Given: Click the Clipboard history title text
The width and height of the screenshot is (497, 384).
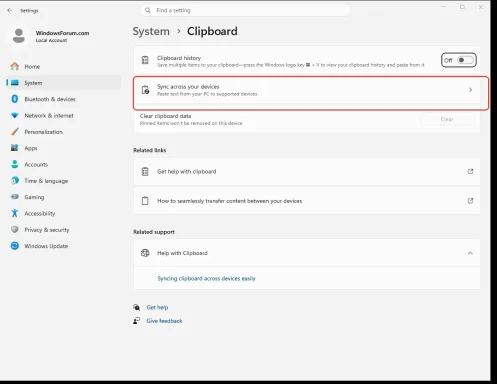Looking at the screenshot, I should pyautogui.click(x=179, y=58).
